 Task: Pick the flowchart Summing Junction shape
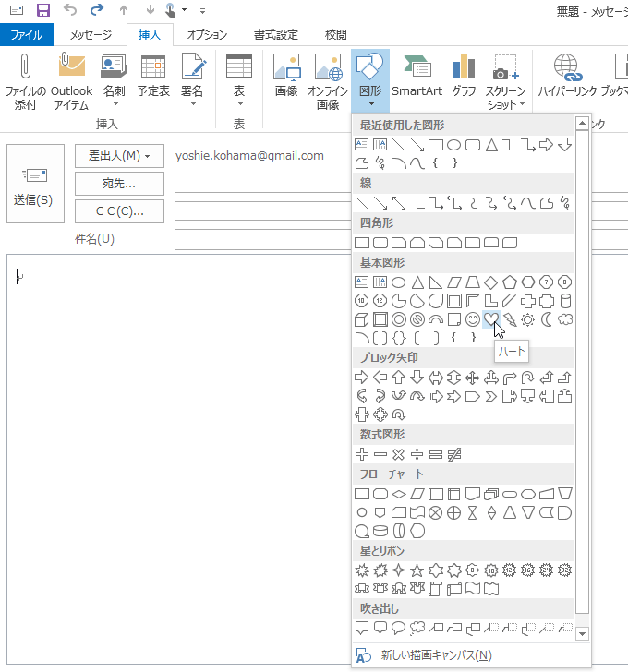(436, 512)
